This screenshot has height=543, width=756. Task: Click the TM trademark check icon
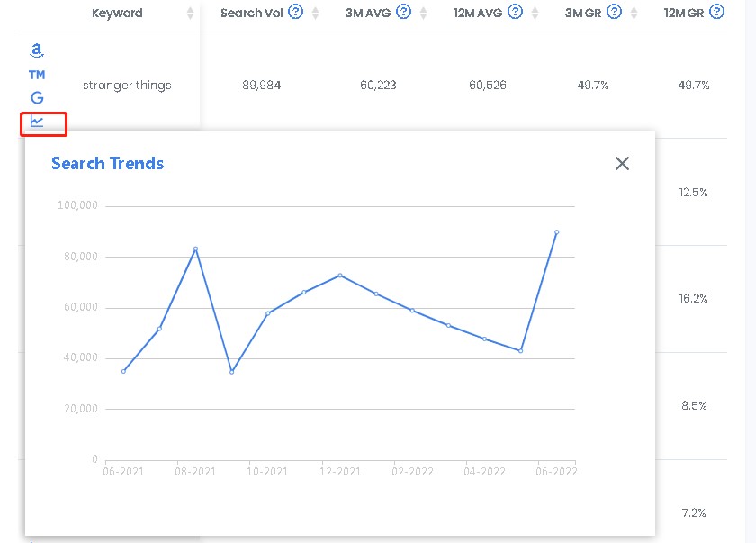[x=37, y=75]
